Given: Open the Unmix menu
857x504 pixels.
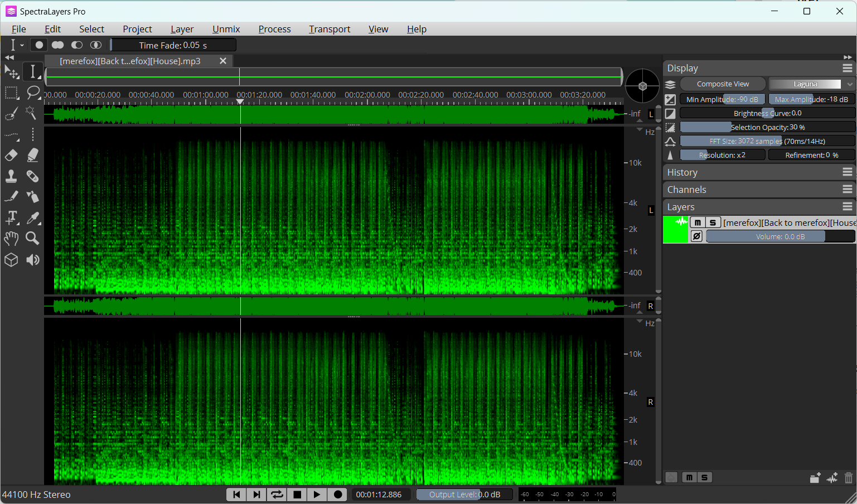Looking at the screenshot, I should pos(226,29).
